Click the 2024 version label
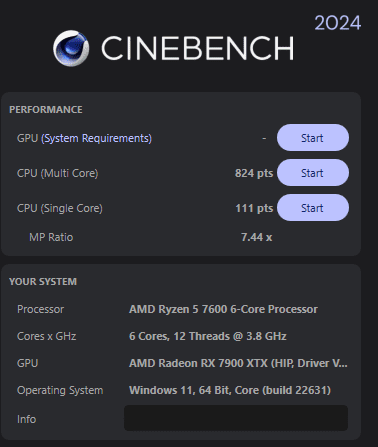Screen dimensions: 378x447 coord(338,23)
